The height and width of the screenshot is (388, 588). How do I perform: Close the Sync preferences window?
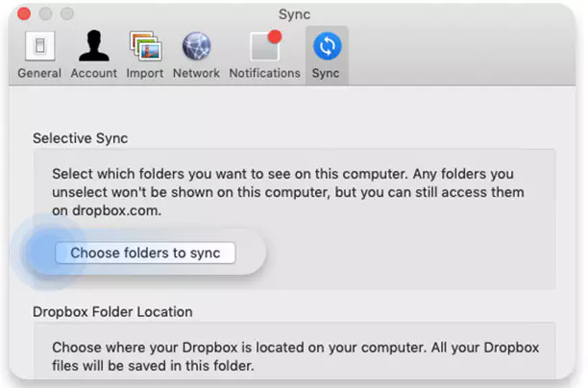point(26,14)
